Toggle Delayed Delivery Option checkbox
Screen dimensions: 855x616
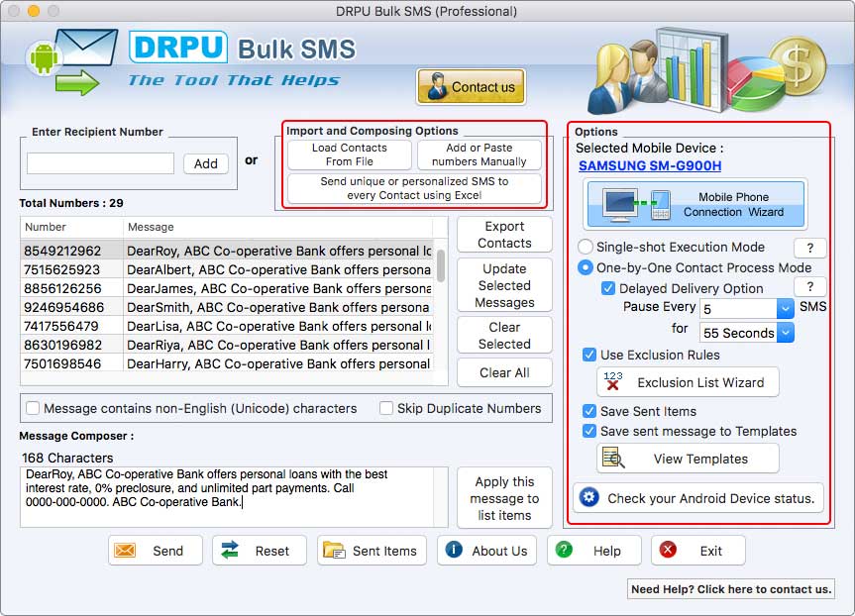coord(608,288)
